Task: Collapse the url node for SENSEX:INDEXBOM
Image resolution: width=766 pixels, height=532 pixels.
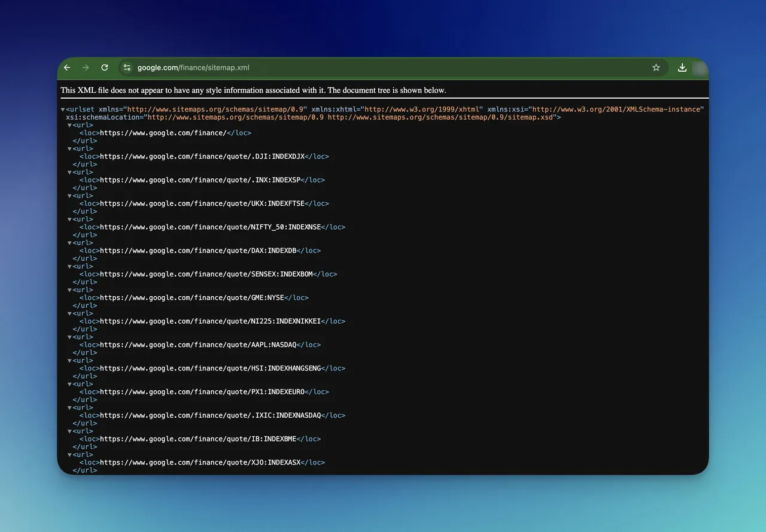Action: coord(69,266)
